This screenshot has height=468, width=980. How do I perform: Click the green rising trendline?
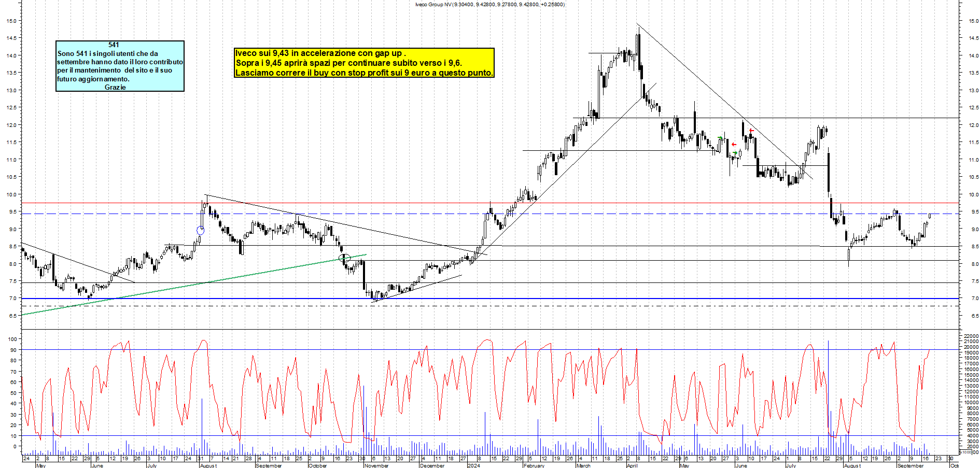point(194,285)
